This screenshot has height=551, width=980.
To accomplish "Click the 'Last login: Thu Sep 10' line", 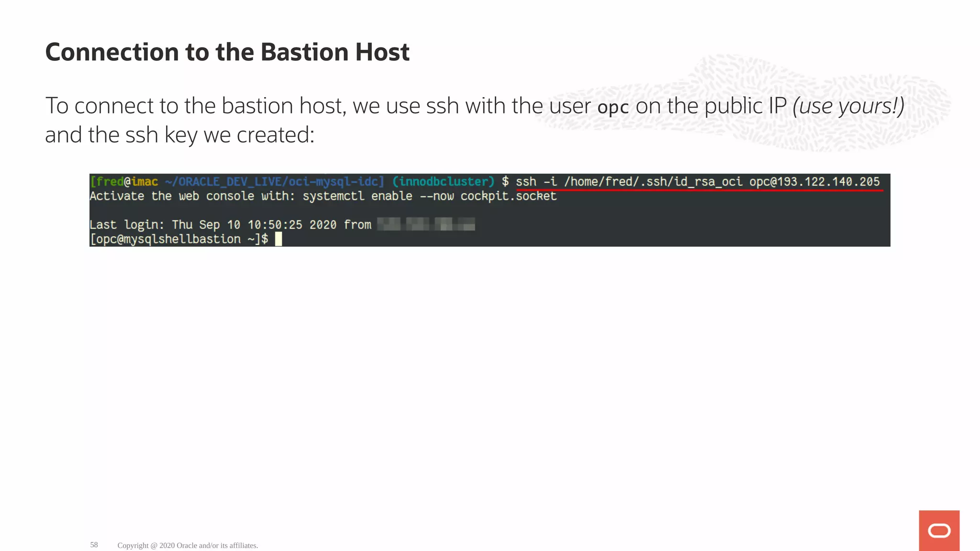I will click(282, 224).
